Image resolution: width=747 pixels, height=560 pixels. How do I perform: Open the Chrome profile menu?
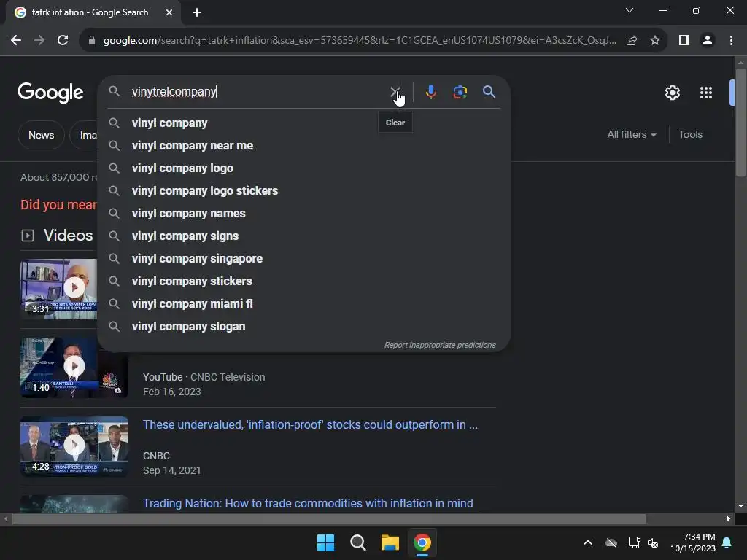[708, 41]
